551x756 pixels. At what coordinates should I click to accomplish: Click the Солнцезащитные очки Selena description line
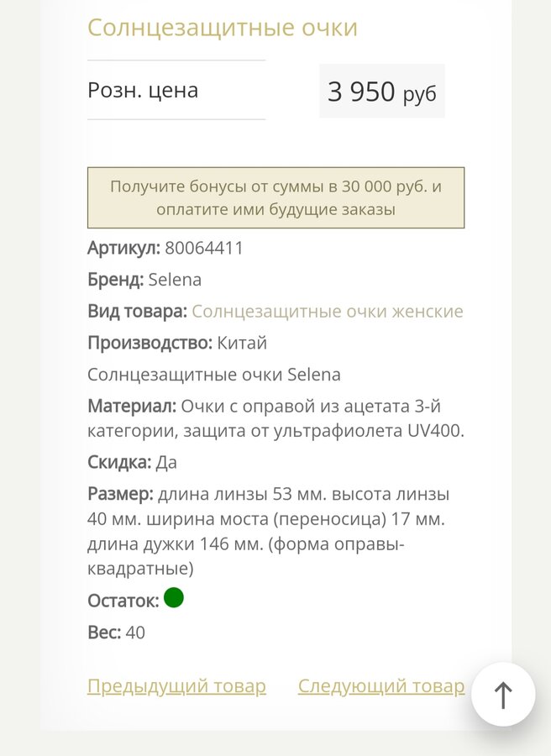(x=214, y=375)
